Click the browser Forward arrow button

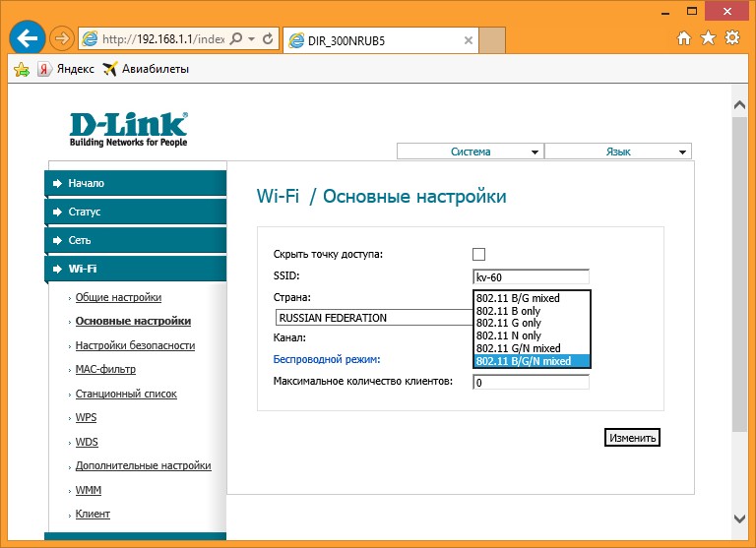(x=63, y=39)
